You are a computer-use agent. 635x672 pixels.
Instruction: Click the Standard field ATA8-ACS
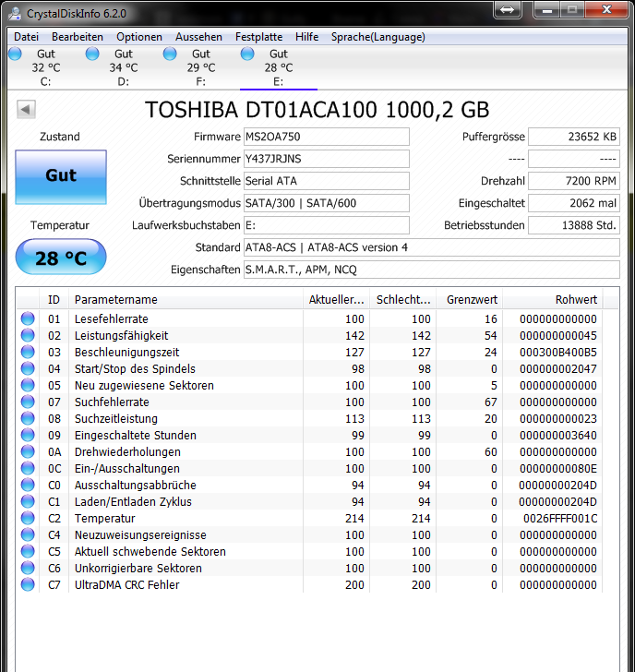coord(432,247)
